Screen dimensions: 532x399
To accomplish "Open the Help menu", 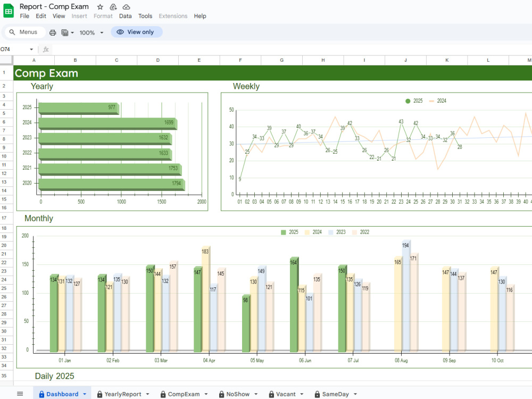I will click(x=200, y=16).
